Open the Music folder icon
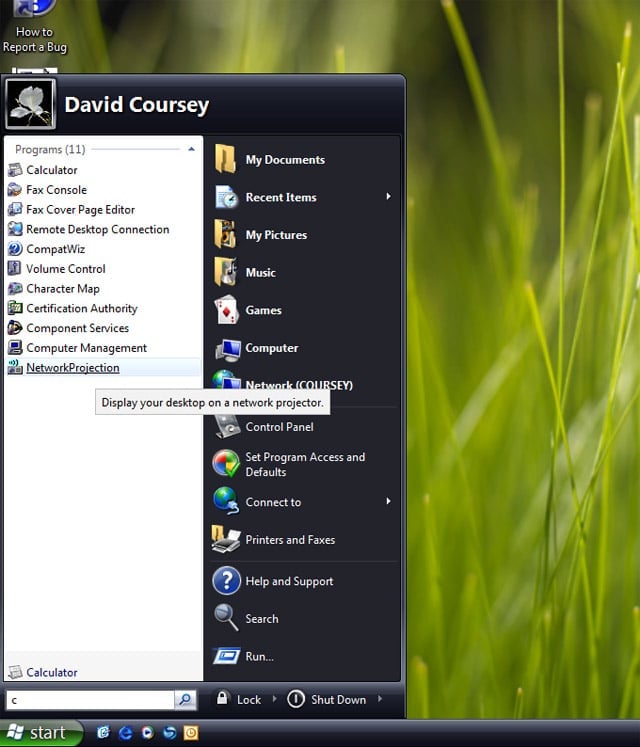 (x=225, y=272)
